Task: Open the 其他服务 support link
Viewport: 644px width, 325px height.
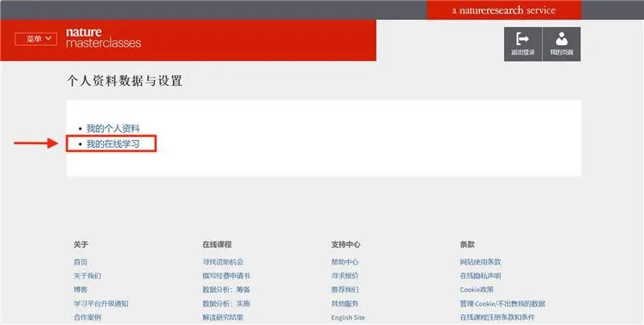Action: [x=345, y=303]
